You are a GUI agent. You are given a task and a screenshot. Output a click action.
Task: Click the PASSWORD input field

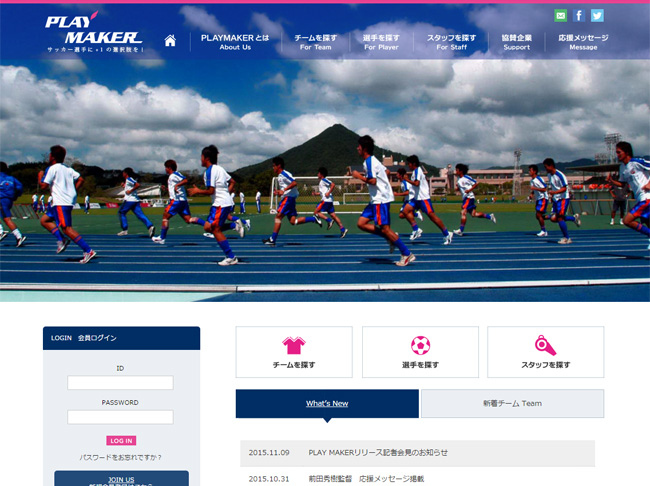pos(120,417)
